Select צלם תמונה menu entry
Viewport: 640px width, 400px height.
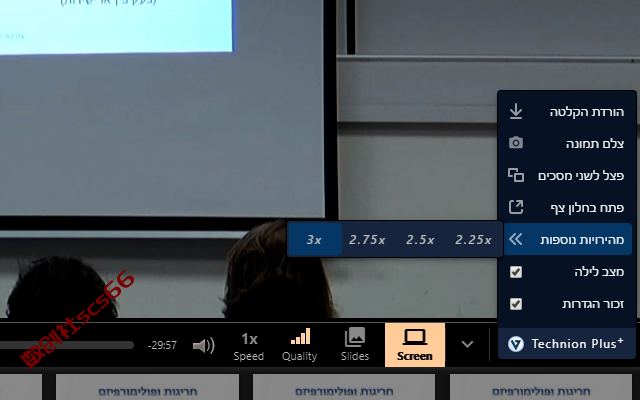567,143
